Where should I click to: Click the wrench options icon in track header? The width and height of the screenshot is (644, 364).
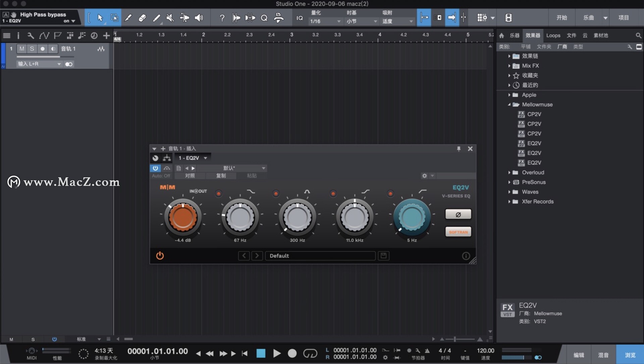tap(31, 35)
